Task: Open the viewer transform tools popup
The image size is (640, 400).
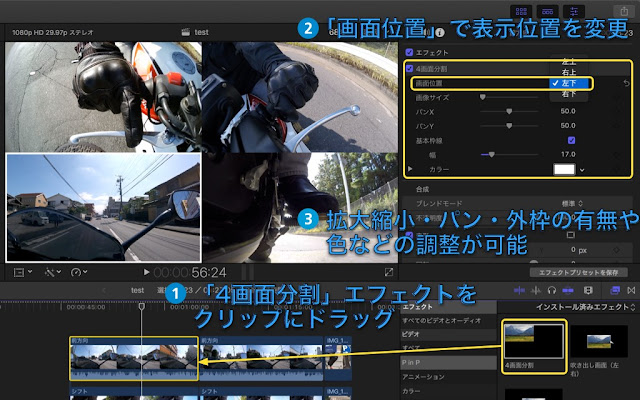Action: (21, 272)
